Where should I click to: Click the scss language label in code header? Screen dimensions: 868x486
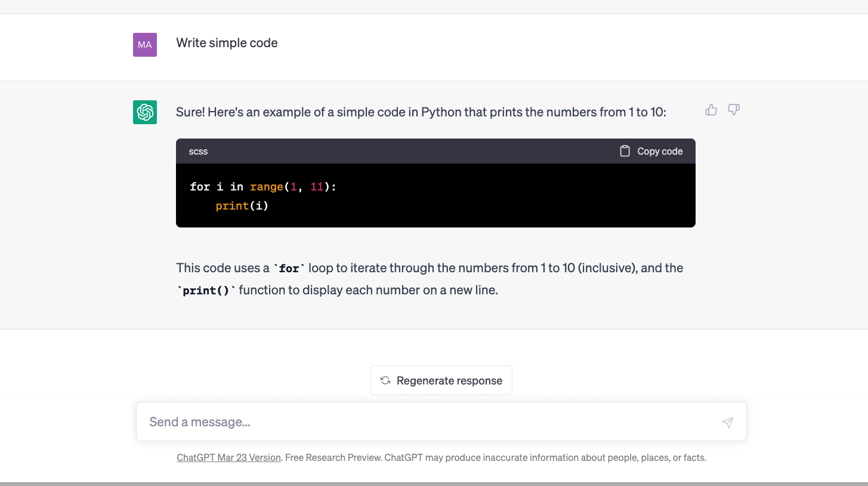pos(198,152)
